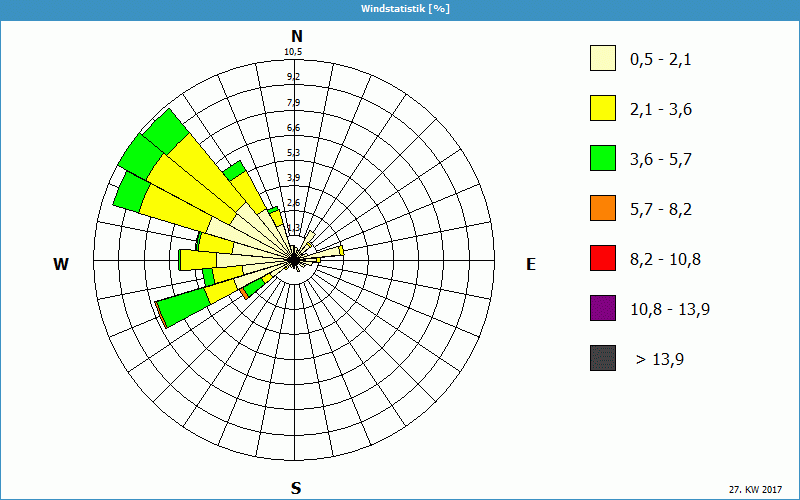The height and width of the screenshot is (500, 800).
Task: Click the legend label "3,6 - 5,7"
Action: click(661, 160)
